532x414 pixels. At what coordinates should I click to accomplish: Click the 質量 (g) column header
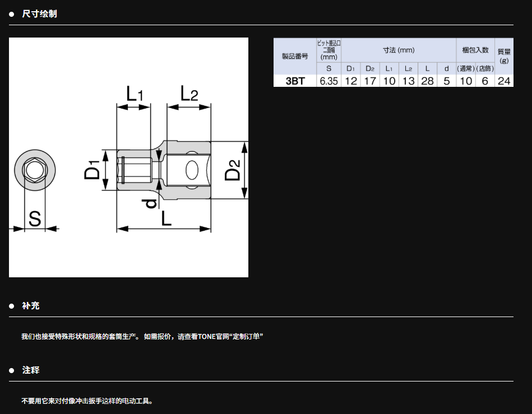(504, 55)
